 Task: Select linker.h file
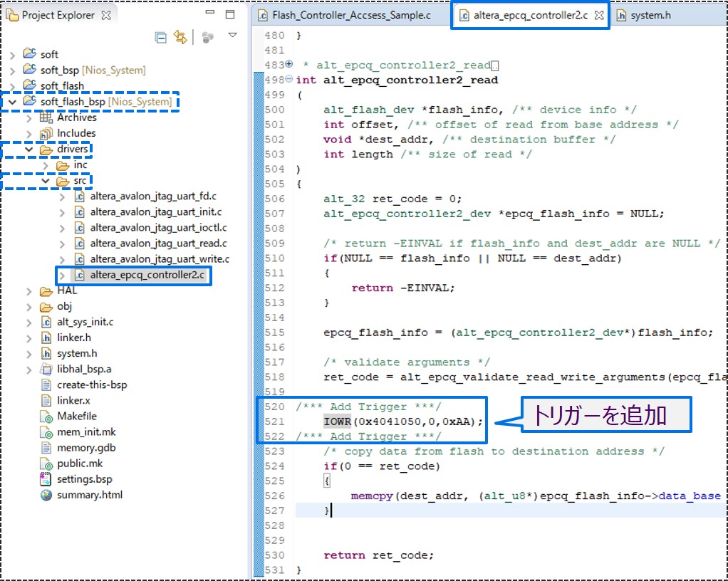(74, 337)
